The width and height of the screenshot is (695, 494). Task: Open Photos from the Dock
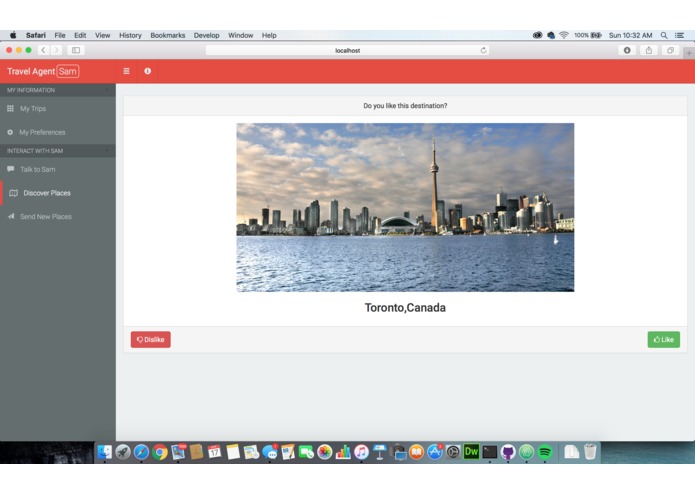coord(324,452)
